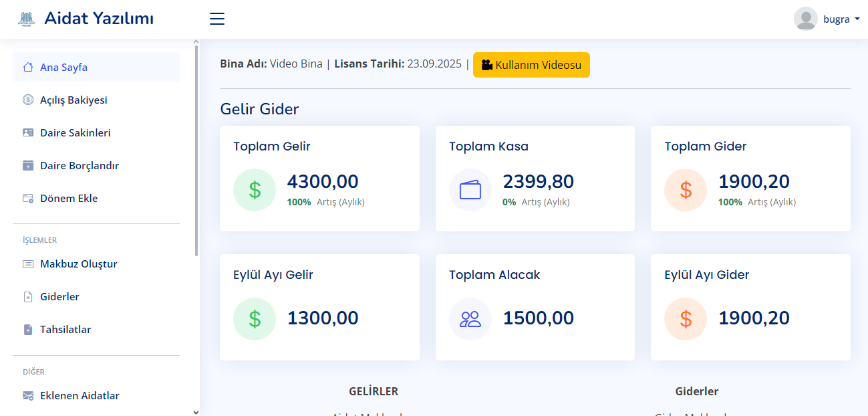Click the Aidat Yazılımı logo icon
This screenshot has width=868, height=416.
coord(26,19)
